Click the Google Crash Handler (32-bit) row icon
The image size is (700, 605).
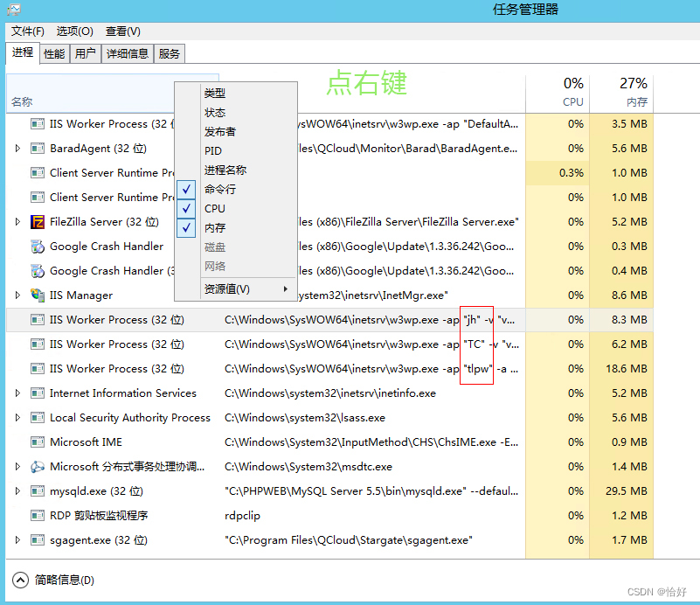pyautogui.click(x=38, y=271)
